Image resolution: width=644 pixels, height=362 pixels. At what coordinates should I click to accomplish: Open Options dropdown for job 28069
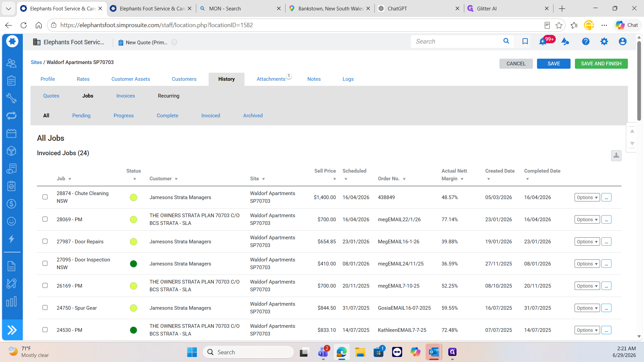click(x=587, y=220)
